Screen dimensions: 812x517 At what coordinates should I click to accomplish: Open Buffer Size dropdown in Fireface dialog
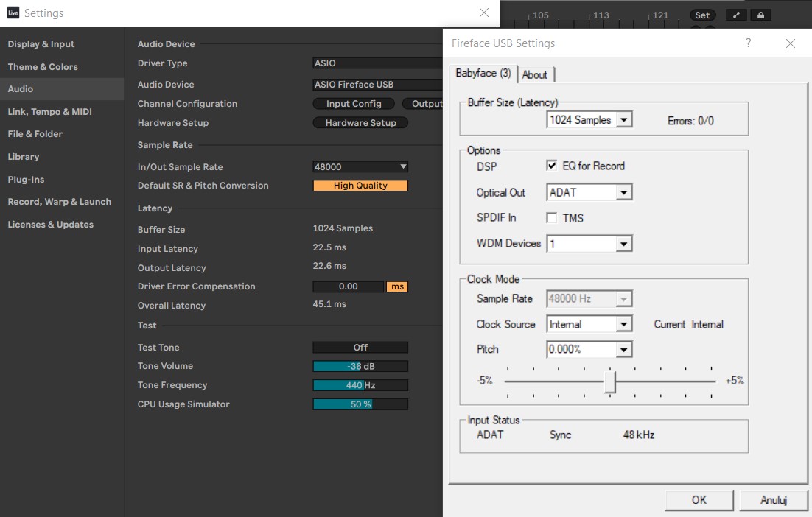(589, 120)
